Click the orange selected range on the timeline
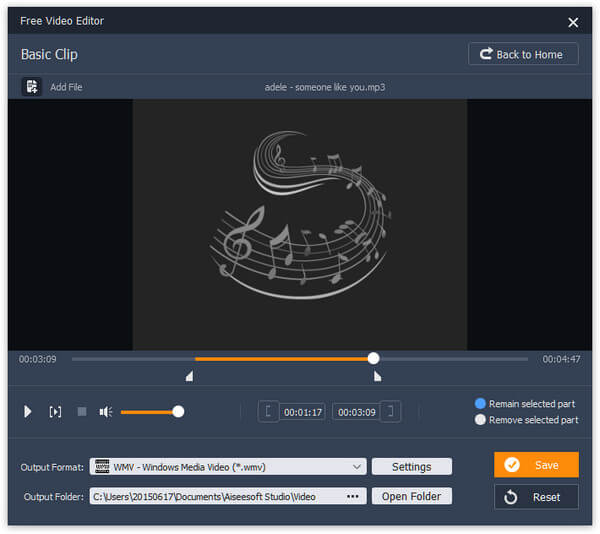The image size is (600, 534). point(282,359)
